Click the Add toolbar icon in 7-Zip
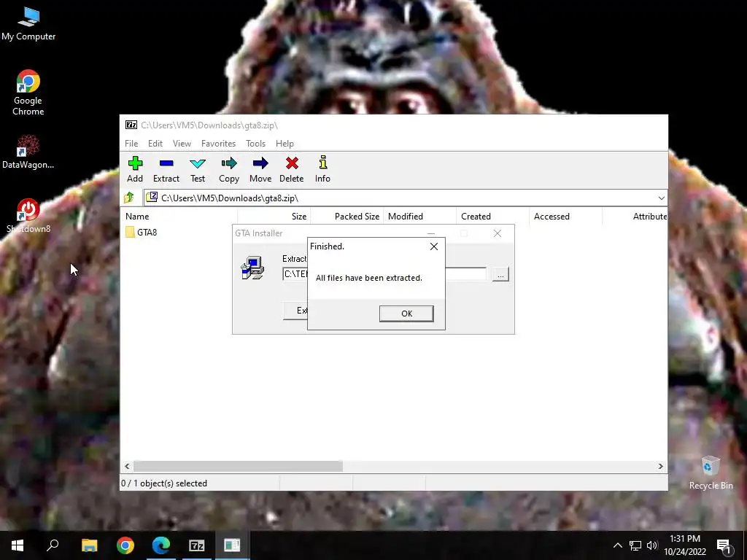Image resolution: width=747 pixels, height=560 pixels. (135, 169)
